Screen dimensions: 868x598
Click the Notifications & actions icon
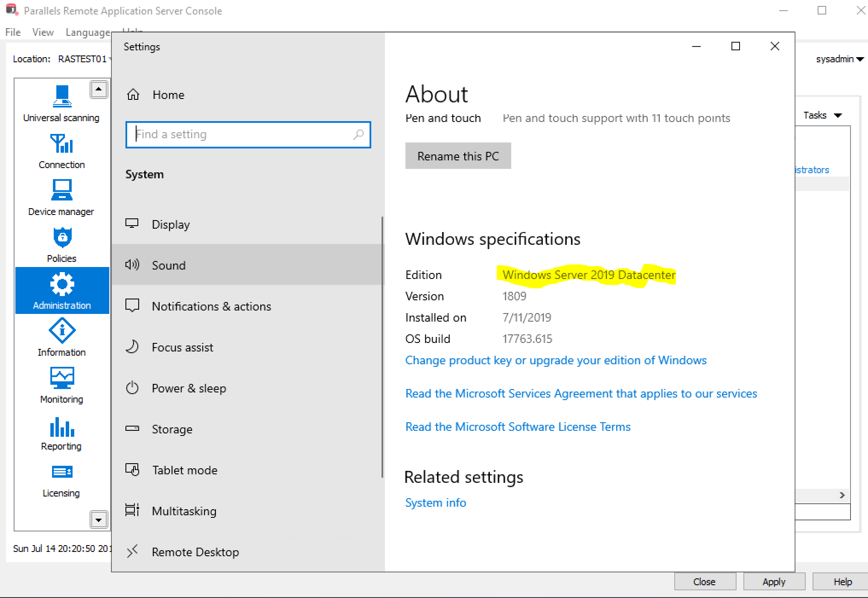click(132, 305)
